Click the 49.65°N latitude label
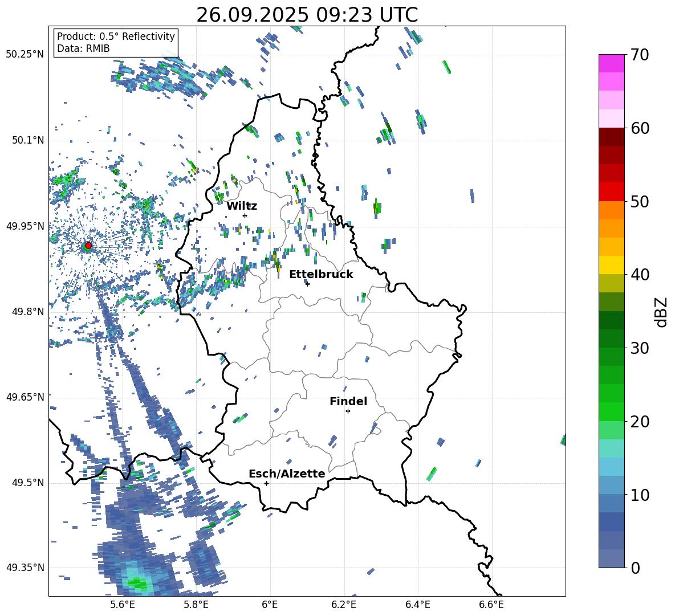The width and height of the screenshot is (675, 616). click(x=25, y=397)
